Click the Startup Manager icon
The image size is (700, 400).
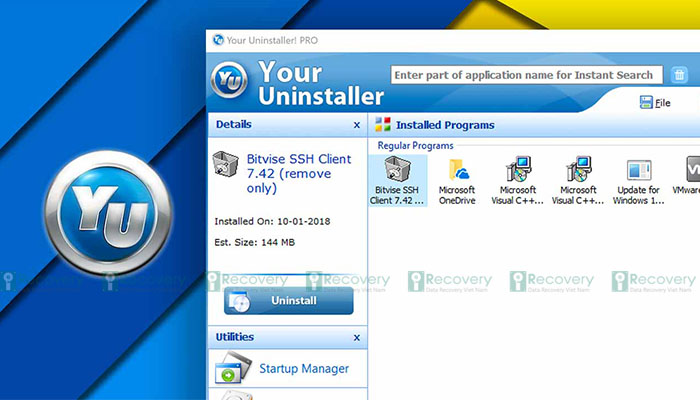[x=233, y=368]
